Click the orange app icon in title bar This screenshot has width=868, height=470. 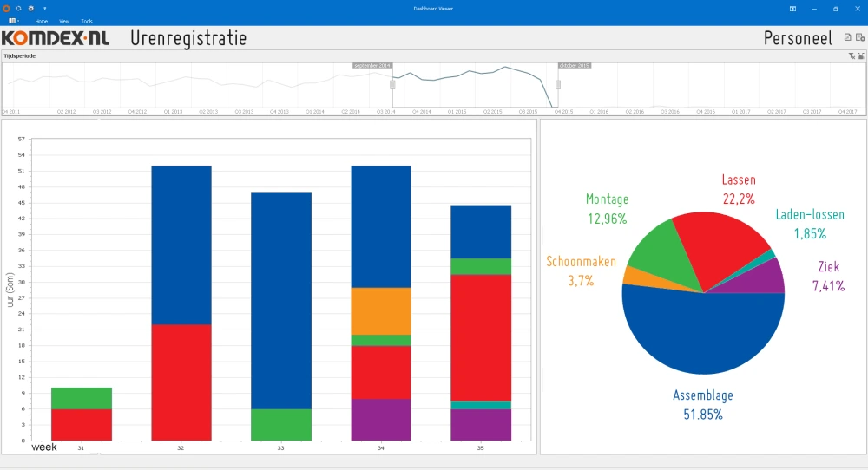6,8
